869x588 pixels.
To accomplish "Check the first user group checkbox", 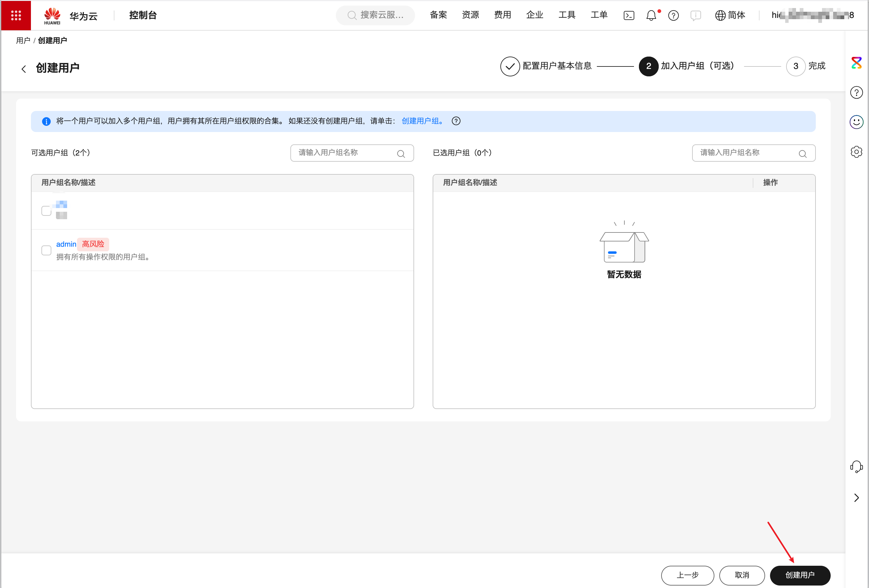I will (46, 211).
